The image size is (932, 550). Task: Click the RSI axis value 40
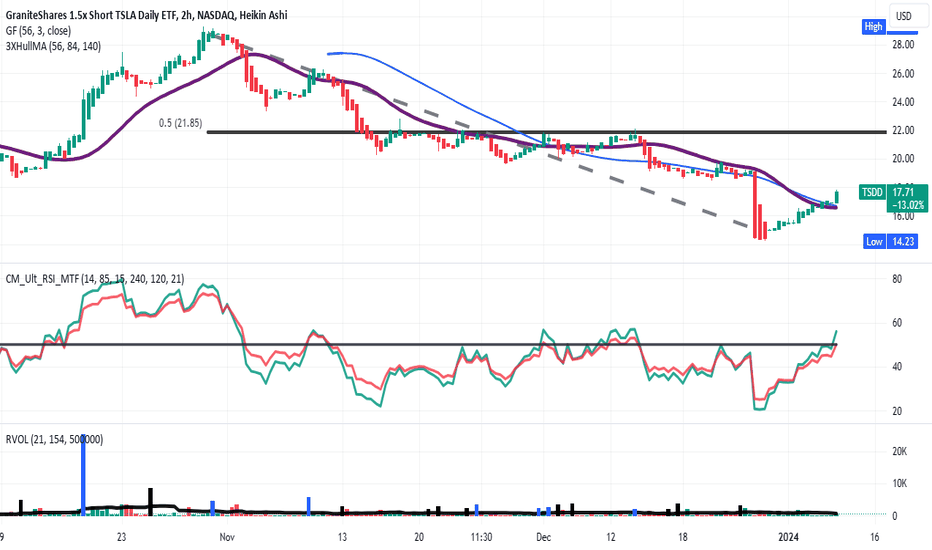click(897, 367)
